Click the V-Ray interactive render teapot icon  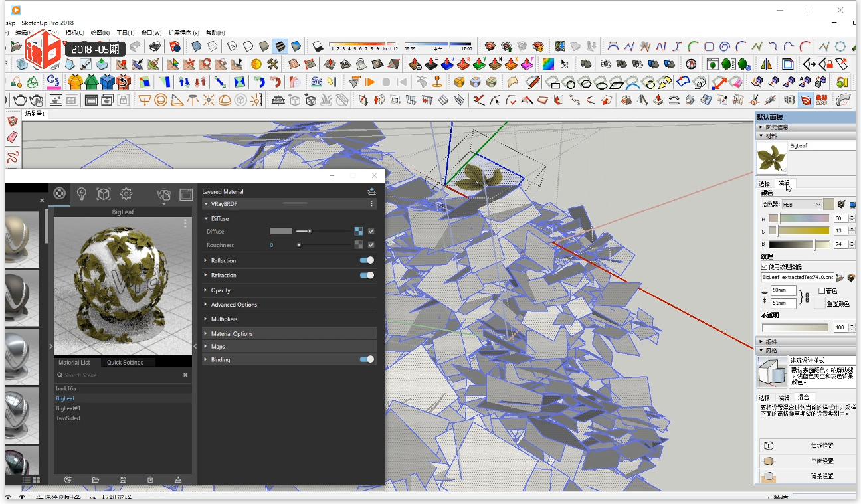(x=37, y=100)
